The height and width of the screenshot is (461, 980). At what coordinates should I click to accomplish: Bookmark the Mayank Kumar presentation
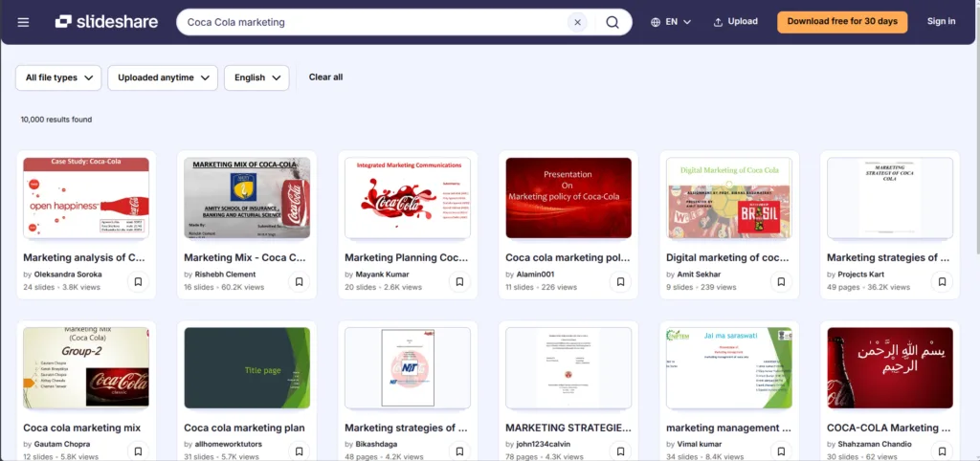click(459, 282)
